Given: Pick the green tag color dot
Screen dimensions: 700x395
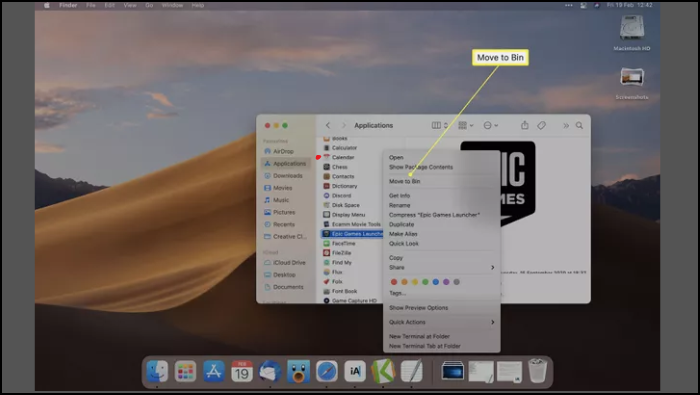Looking at the screenshot, I should [x=425, y=282].
